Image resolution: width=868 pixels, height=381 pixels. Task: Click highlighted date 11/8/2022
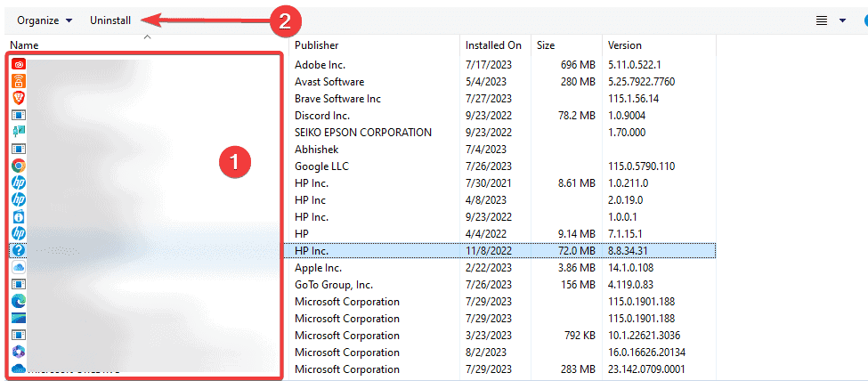489,251
